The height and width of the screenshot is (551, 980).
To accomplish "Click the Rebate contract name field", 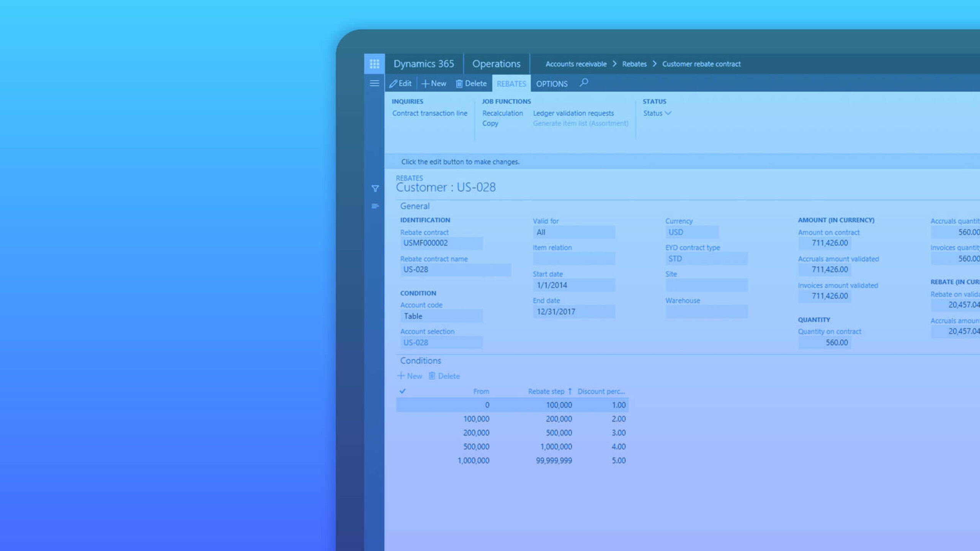I will (455, 269).
